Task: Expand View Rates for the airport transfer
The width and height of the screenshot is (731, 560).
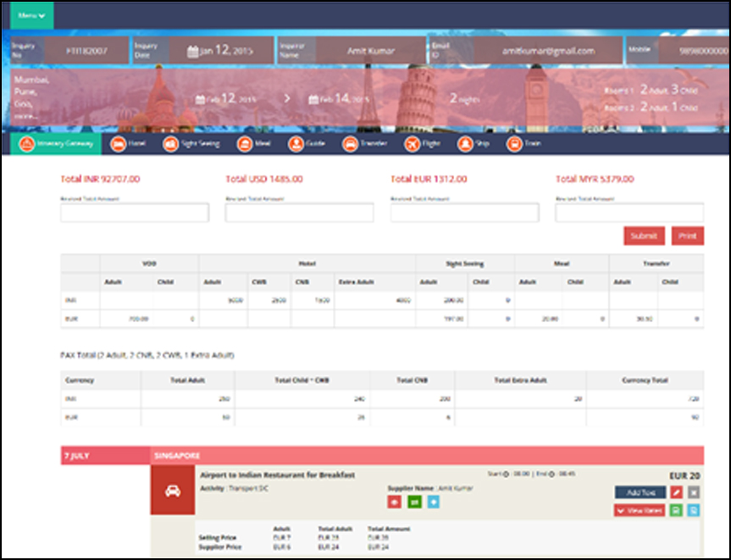Action: coord(638,510)
